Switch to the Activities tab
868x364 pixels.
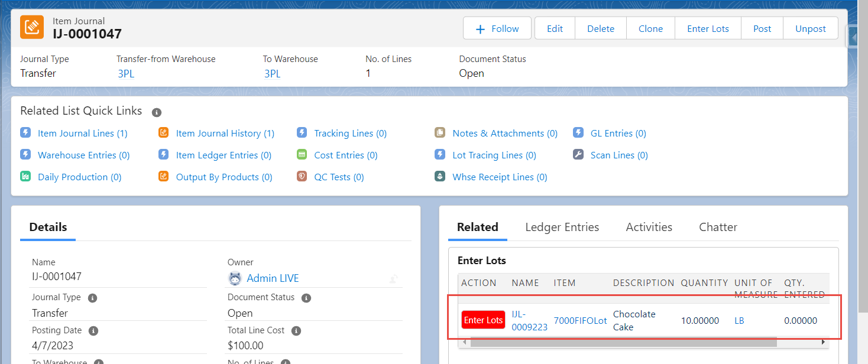(649, 227)
